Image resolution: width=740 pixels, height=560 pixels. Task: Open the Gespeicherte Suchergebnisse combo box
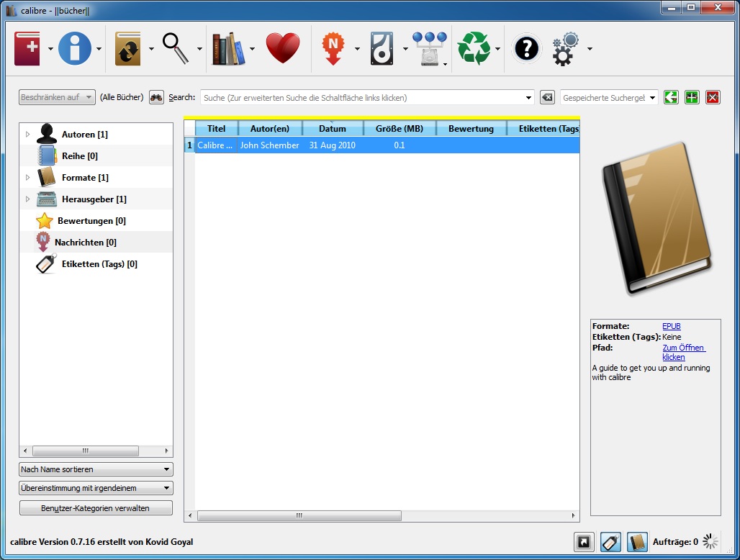coord(609,98)
